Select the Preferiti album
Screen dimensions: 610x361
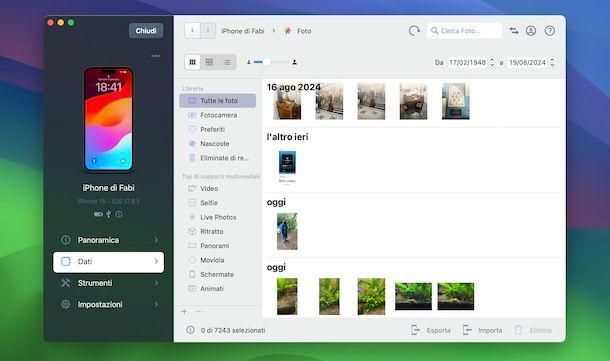pos(217,129)
